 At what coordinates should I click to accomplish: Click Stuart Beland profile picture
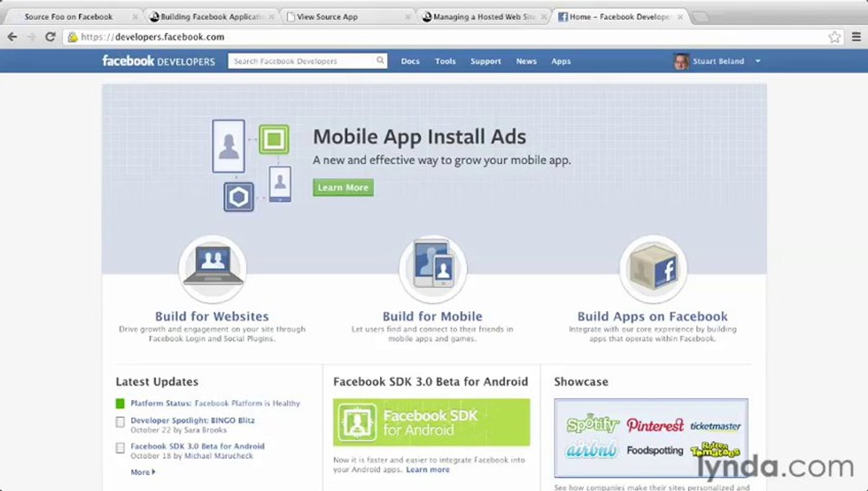pyautogui.click(x=681, y=61)
